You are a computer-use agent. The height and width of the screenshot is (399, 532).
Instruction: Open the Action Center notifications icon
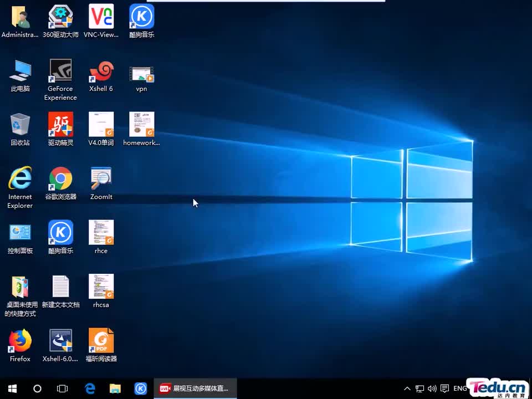444,388
